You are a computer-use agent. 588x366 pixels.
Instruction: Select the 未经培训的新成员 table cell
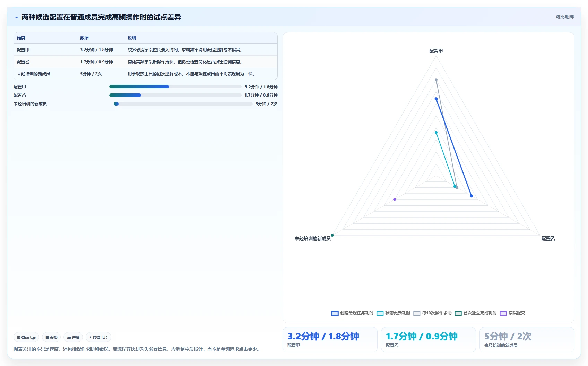tap(34, 74)
